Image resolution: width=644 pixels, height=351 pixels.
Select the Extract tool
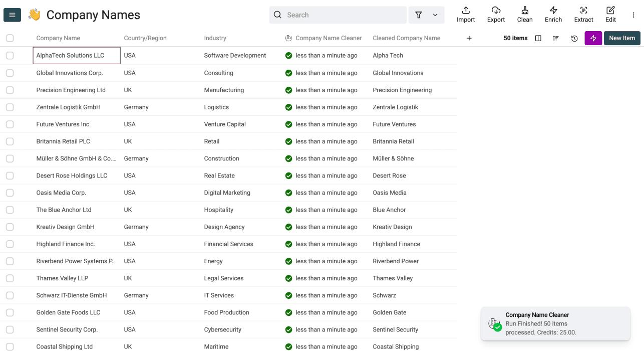pyautogui.click(x=583, y=14)
